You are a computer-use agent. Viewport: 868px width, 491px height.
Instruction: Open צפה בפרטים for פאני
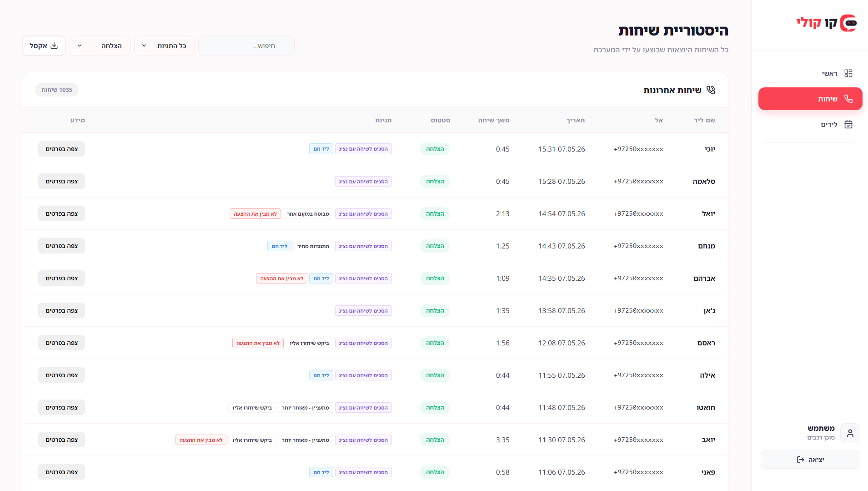61,472
